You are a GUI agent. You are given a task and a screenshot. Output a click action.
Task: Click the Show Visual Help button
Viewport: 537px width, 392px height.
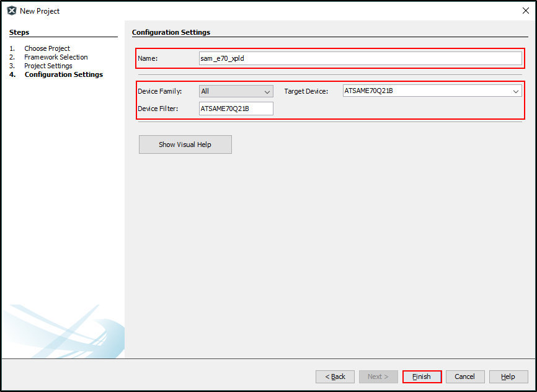(x=185, y=144)
